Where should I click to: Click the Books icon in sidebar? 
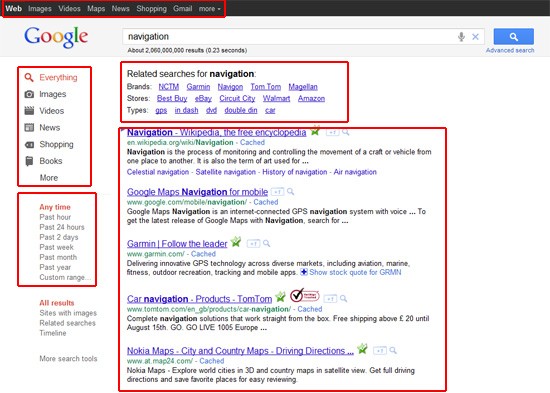point(29,161)
